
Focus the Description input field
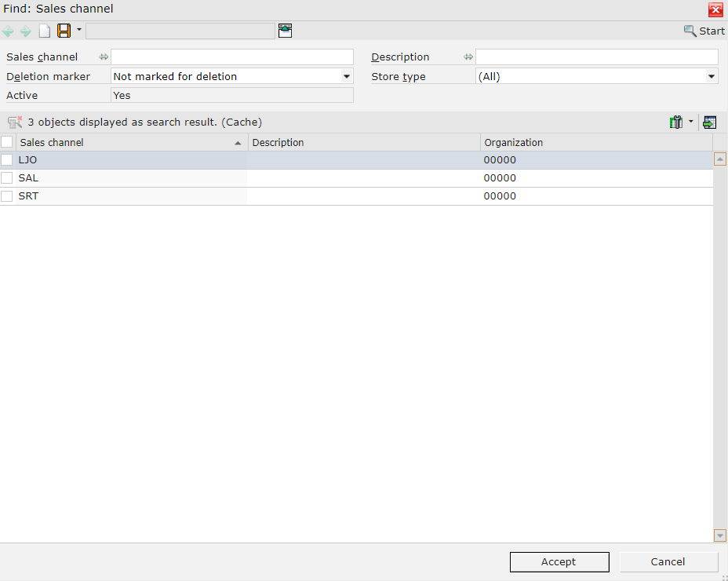pyautogui.click(x=597, y=57)
